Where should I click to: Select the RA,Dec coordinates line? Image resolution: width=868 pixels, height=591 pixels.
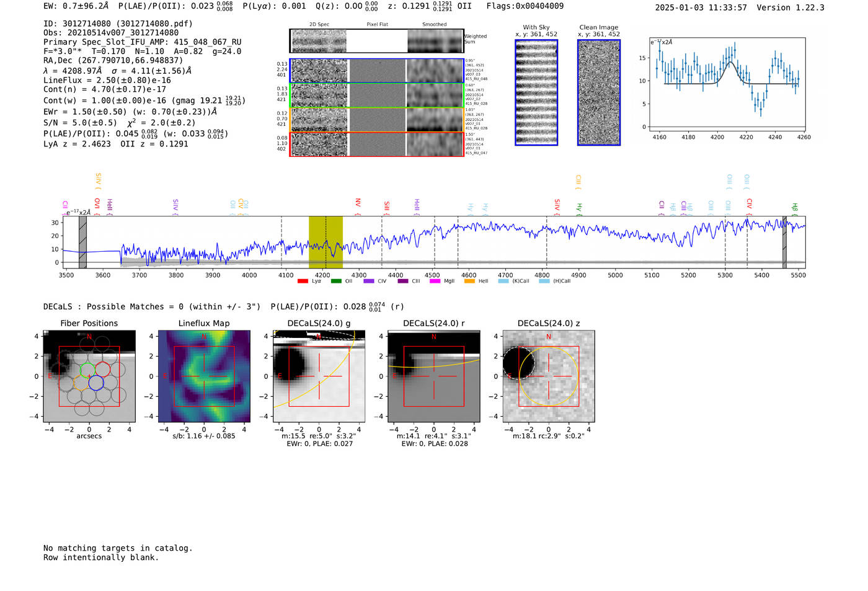coord(113,60)
